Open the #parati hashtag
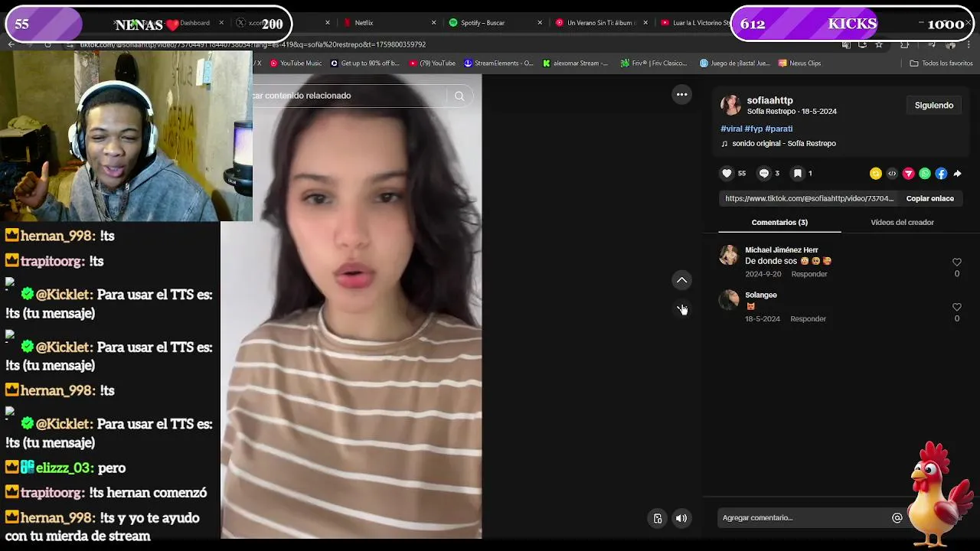The width and height of the screenshot is (980, 551). (x=779, y=129)
